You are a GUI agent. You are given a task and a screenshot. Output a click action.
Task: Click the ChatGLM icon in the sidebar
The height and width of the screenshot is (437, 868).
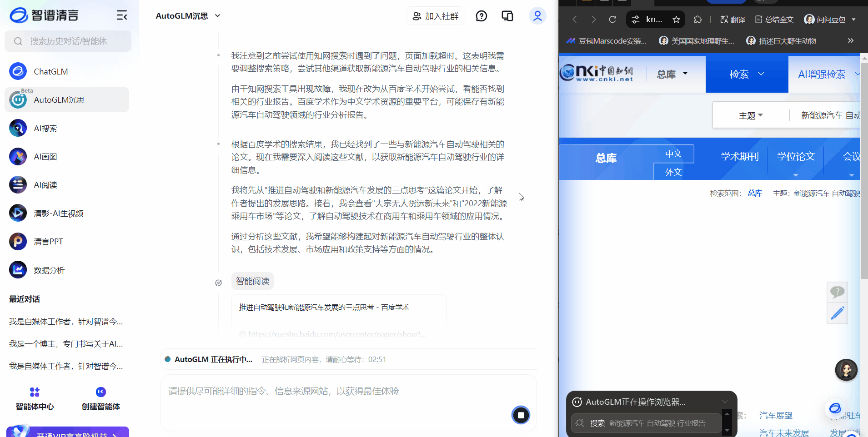[18, 71]
